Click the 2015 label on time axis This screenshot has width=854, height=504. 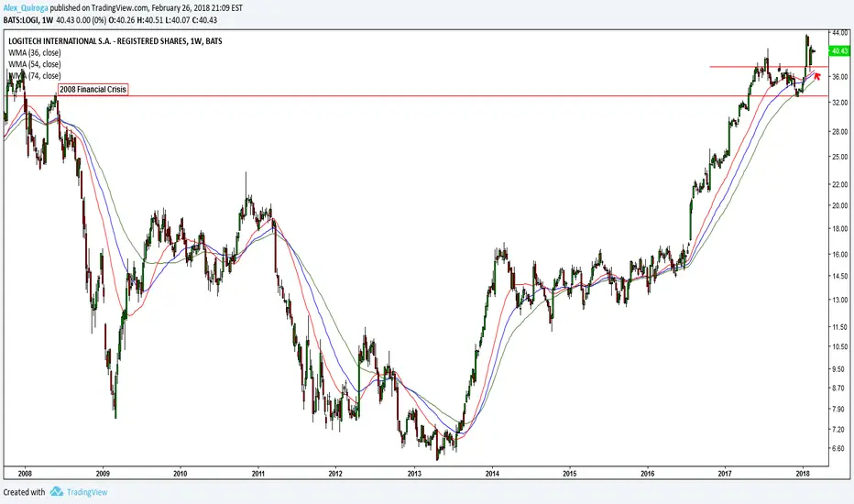click(570, 474)
